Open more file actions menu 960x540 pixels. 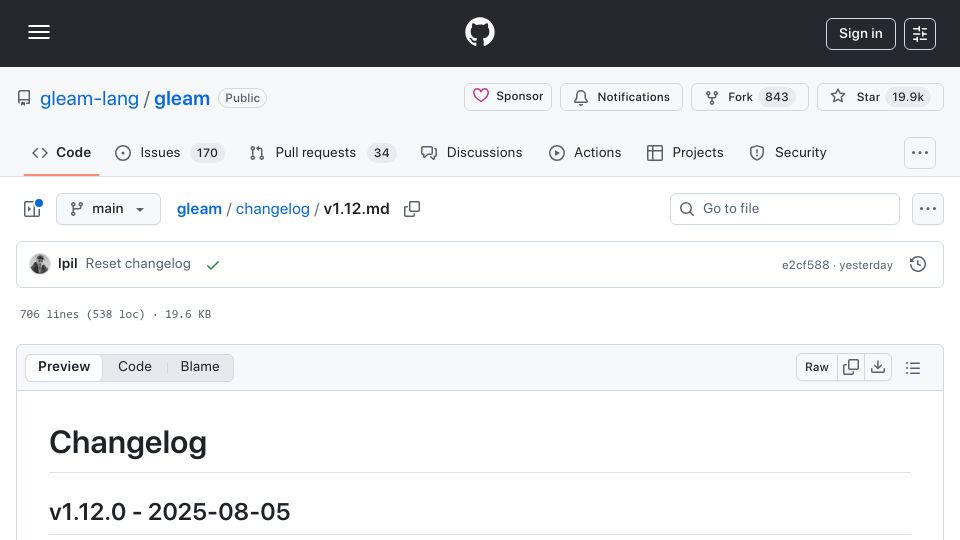click(928, 209)
